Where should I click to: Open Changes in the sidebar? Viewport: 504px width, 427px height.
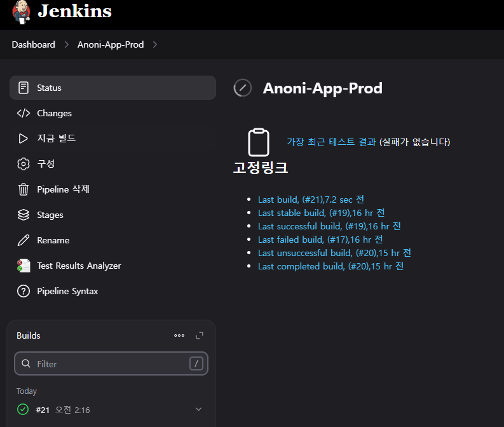coord(113,113)
